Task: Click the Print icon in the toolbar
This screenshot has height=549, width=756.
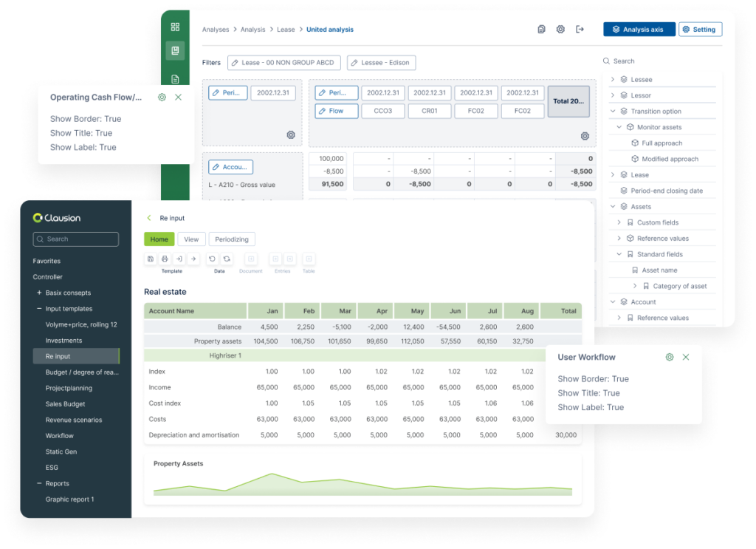Action: (x=165, y=259)
